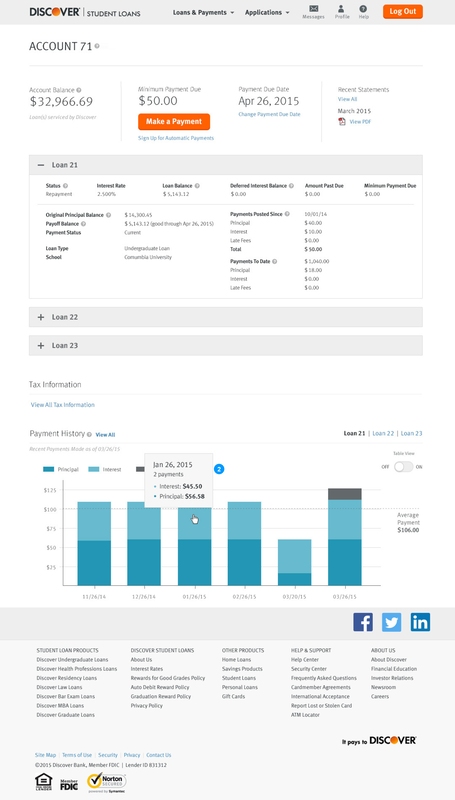455x800 pixels.
Task: Open Discover Undergraduate Loans footer link
Action: coord(72,660)
